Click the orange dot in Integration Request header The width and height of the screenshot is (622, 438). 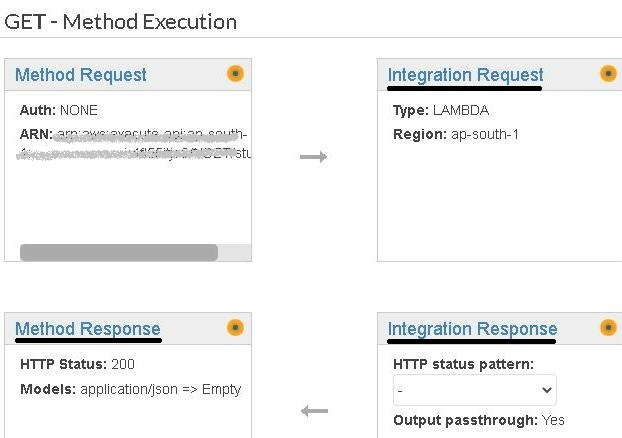tap(608, 73)
